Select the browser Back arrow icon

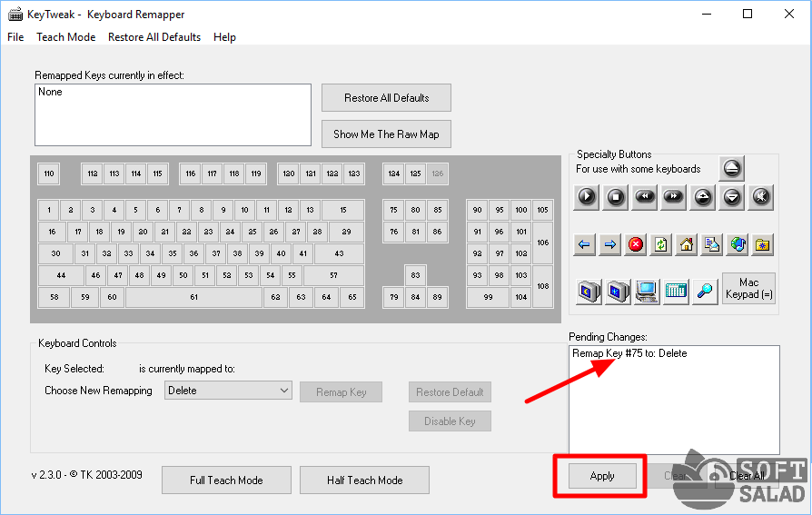tap(586, 244)
